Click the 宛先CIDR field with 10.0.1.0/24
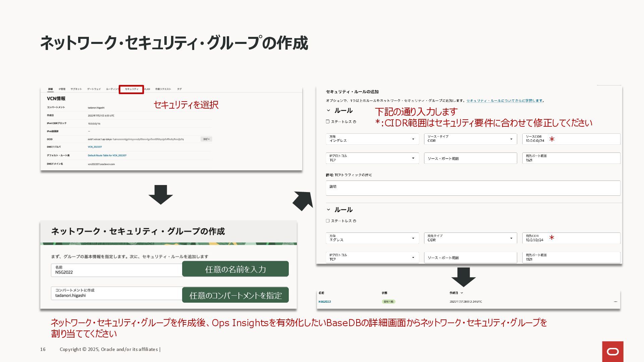Screen dimensions: 644x362 point(571,238)
